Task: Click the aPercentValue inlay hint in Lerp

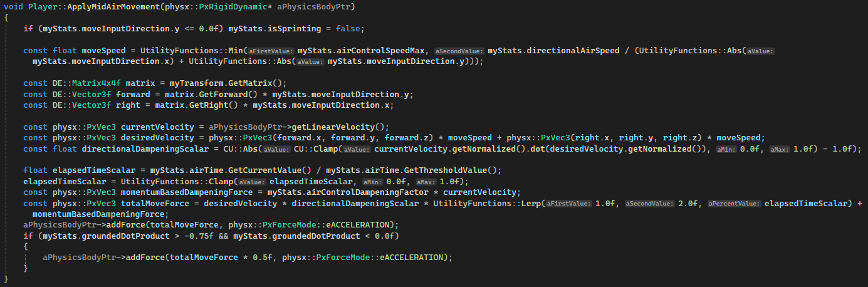Action: pos(733,203)
